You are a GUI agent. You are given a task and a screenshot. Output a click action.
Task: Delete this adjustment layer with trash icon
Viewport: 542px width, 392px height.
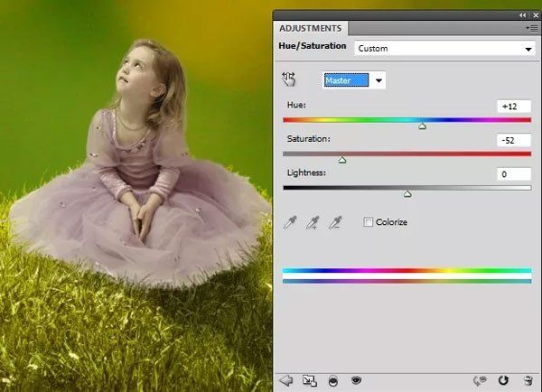tap(526, 381)
